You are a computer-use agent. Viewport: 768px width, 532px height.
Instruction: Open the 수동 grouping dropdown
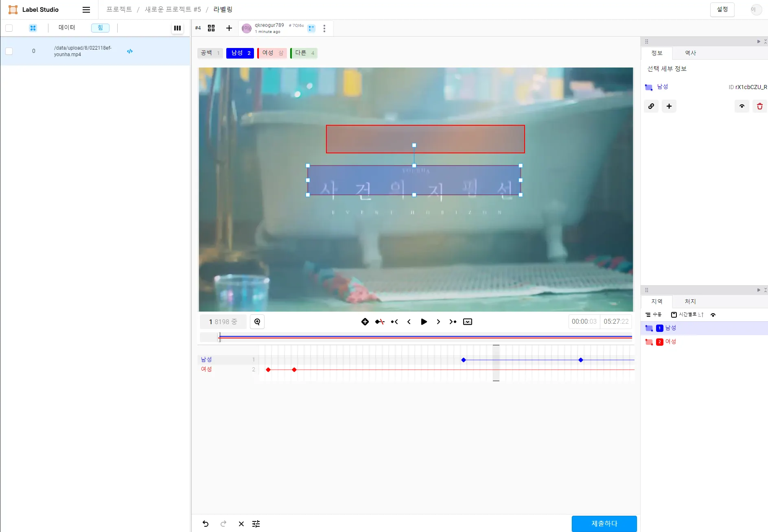point(654,315)
